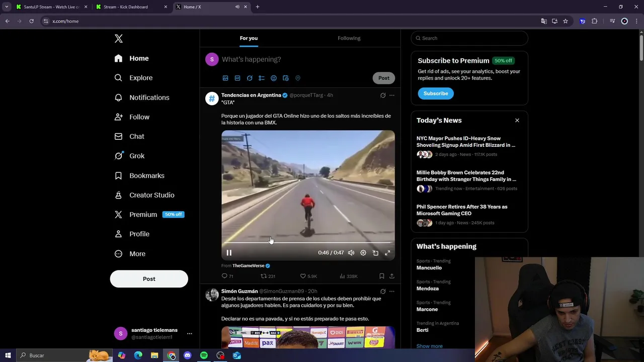Switch to the Following tab

click(349, 38)
